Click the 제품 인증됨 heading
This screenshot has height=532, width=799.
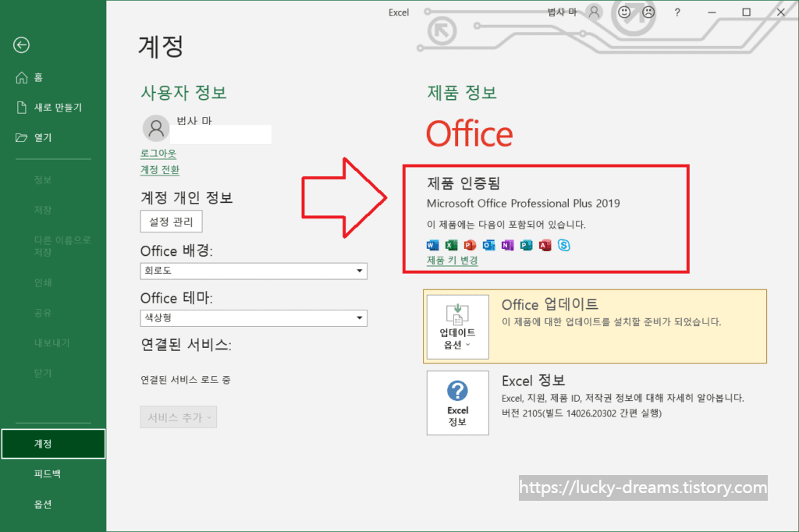point(463,183)
